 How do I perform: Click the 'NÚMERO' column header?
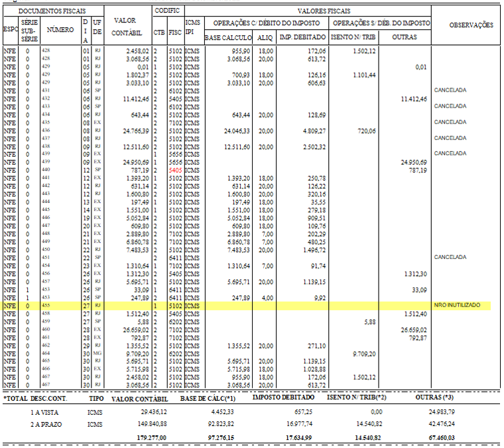coord(60,30)
